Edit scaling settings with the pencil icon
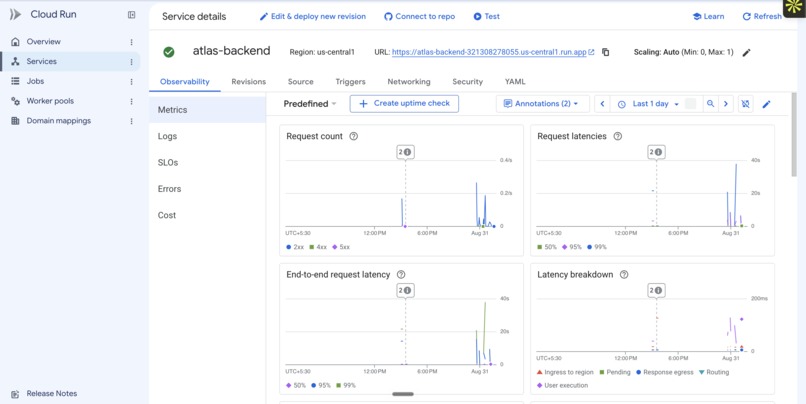 click(747, 52)
